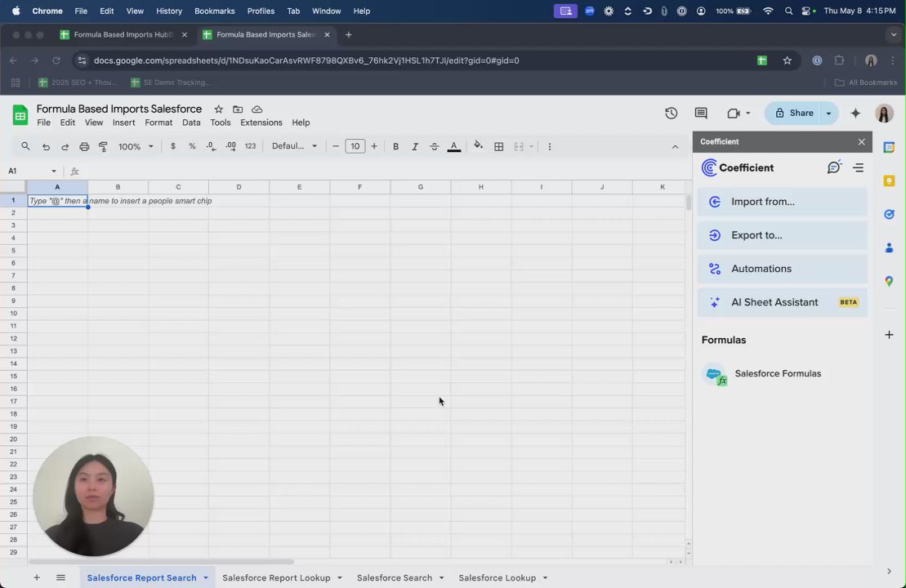The image size is (906, 588).
Task: Undo the last action
Action: pyautogui.click(x=46, y=147)
